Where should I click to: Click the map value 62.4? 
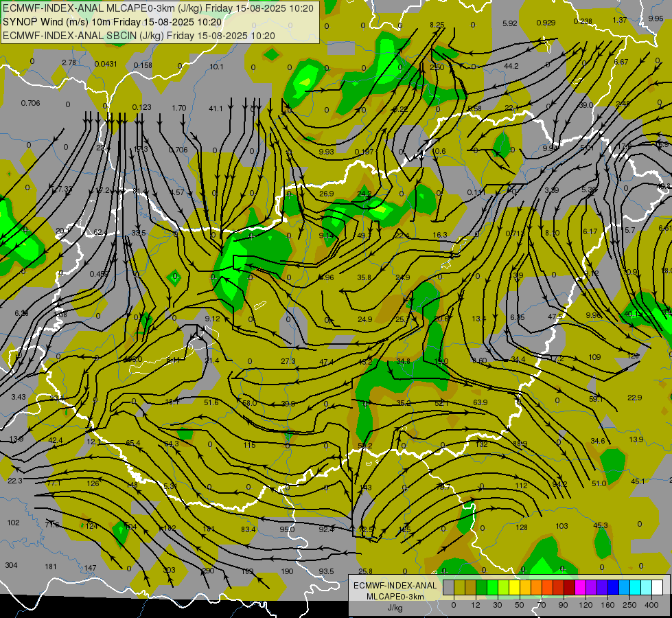click(100, 233)
